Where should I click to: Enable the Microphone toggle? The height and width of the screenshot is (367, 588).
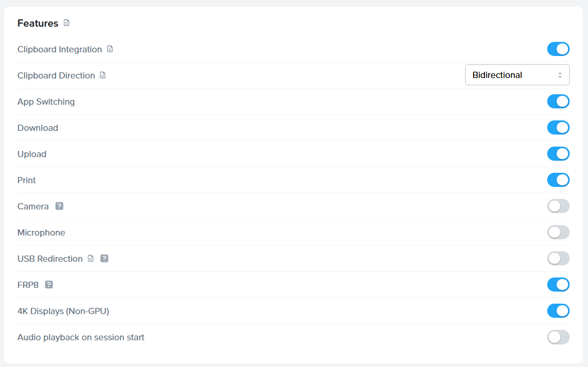(x=558, y=232)
